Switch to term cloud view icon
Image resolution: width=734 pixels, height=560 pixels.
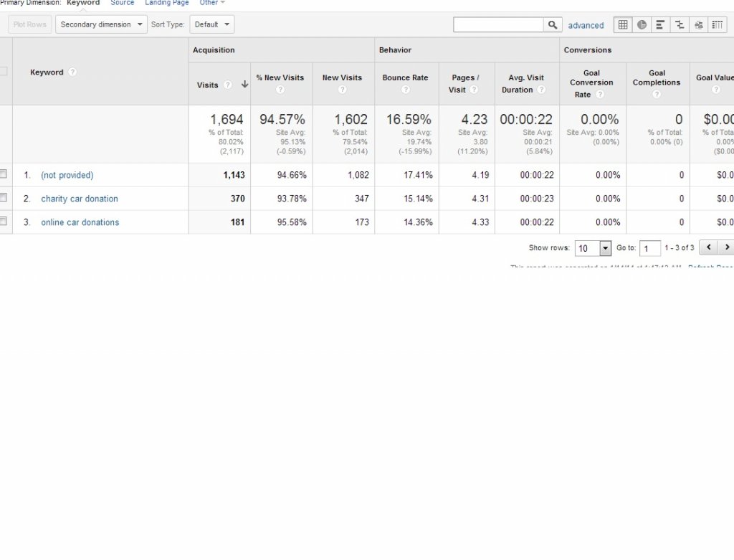[x=698, y=25]
